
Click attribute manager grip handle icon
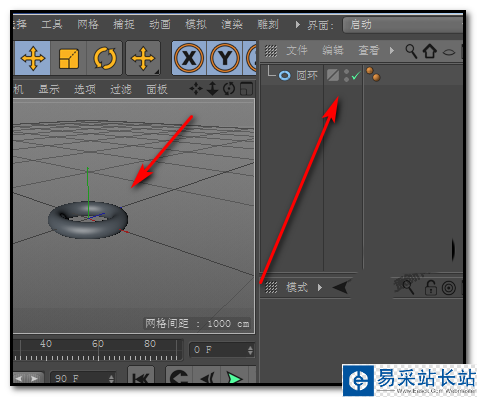[271, 287]
